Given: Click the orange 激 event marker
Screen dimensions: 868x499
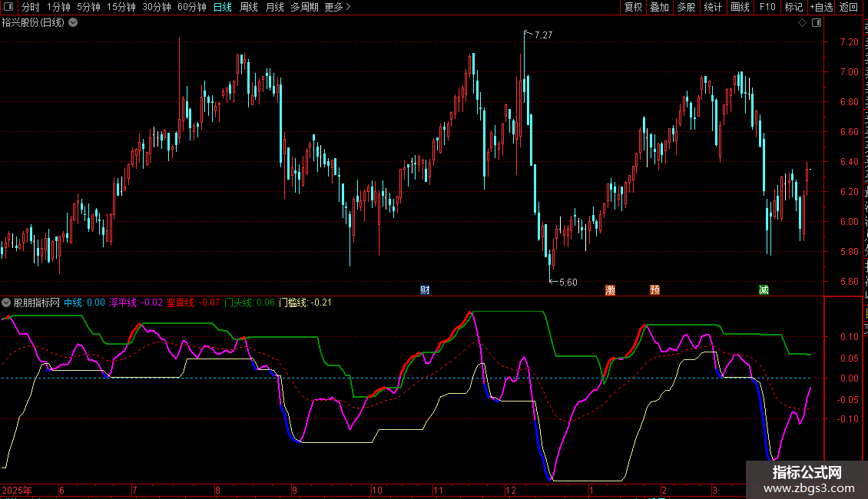Looking at the screenshot, I should point(611,290).
